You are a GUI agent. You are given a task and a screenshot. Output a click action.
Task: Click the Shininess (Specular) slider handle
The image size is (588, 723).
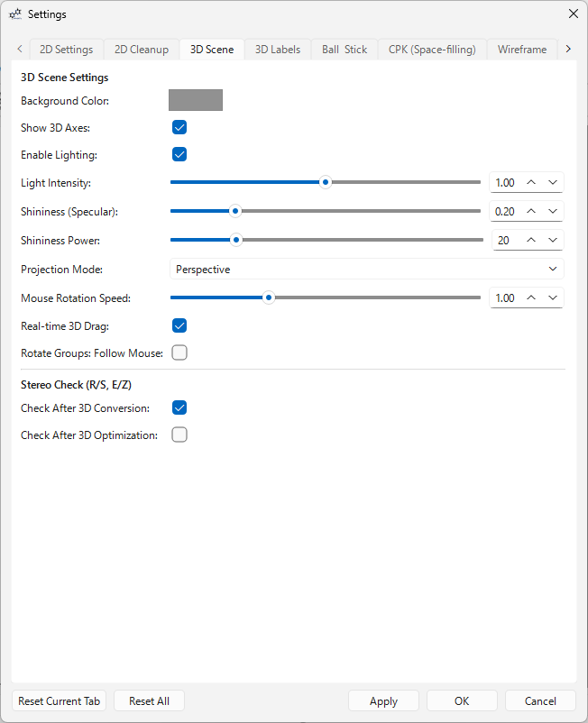pos(235,211)
